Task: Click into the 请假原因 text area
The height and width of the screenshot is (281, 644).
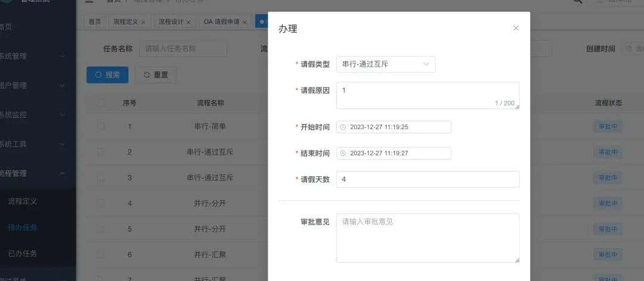Action: pyautogui.click(x=428, y=96)
